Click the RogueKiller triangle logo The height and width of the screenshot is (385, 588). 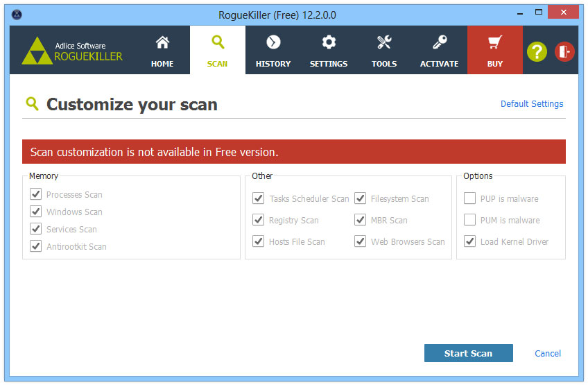[x=37, y=51]
